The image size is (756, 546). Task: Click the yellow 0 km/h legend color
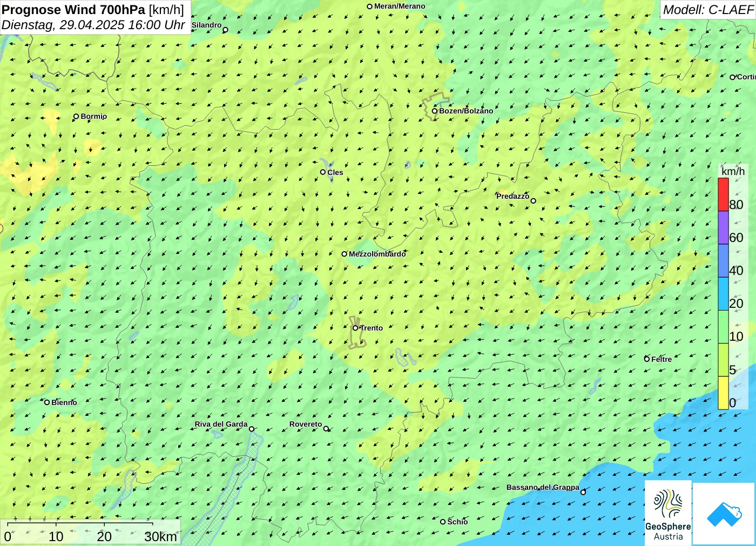(x=723, y=393)
